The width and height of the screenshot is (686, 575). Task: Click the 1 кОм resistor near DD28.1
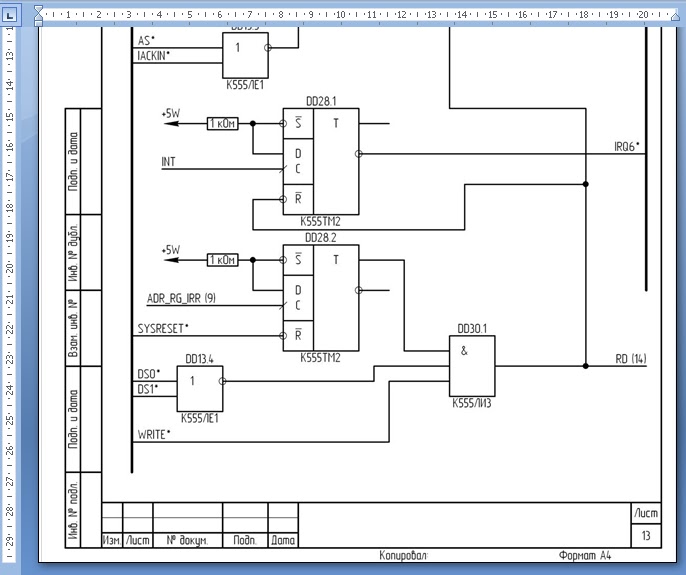tap(223, 124)
